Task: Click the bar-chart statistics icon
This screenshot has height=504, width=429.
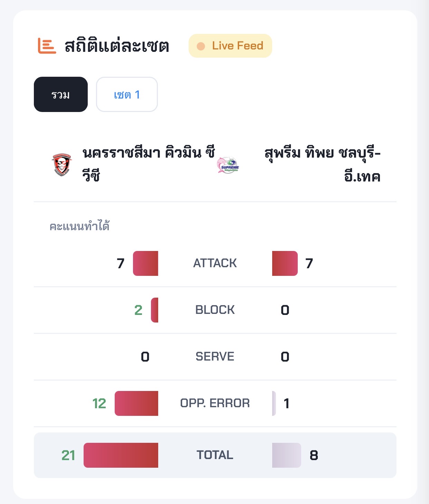Action: click(x=47, y=46)
